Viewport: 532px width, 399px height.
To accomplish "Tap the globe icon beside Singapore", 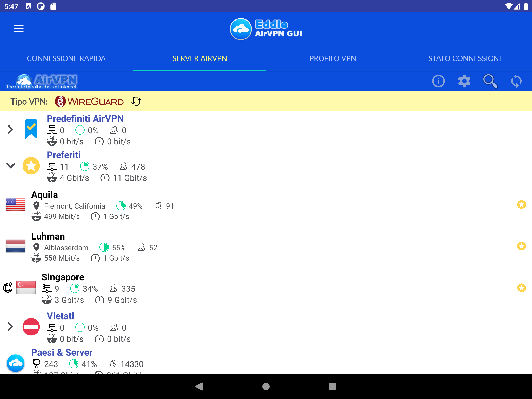I will pos(8,288).
